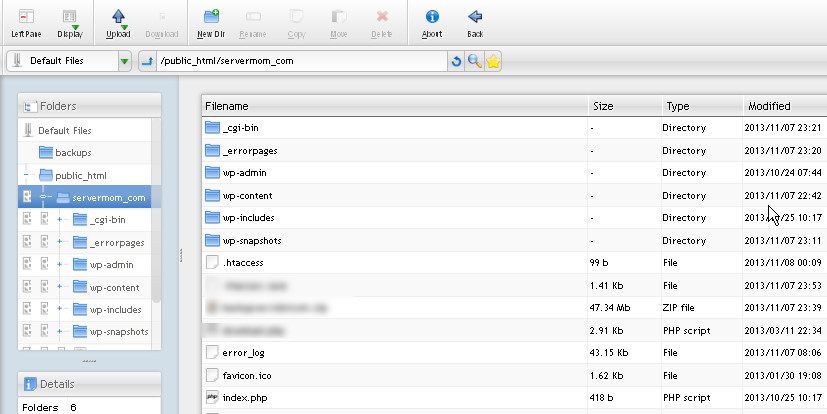Add bookmark with the star icon
This screenshot has height=414, width=827.
[x=493, y=62]
